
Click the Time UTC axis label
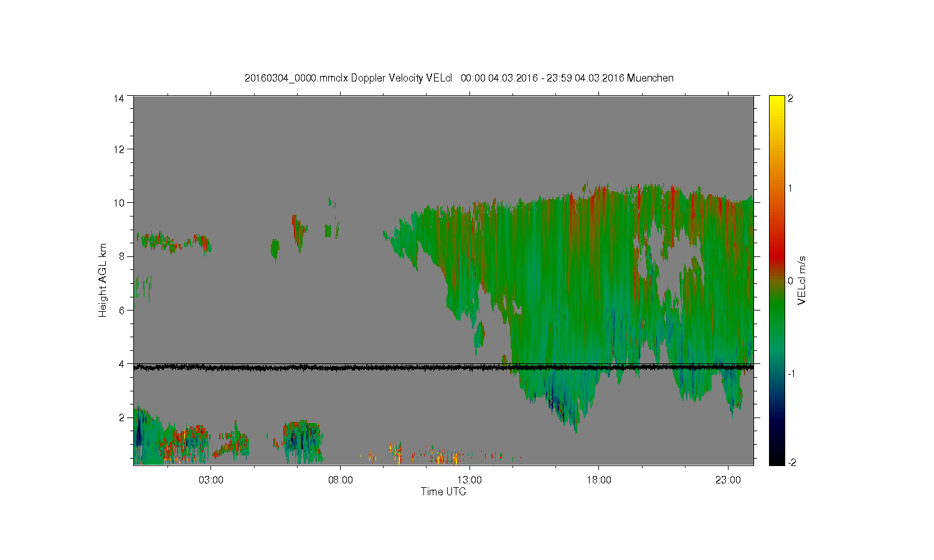(x=443, y=492)
